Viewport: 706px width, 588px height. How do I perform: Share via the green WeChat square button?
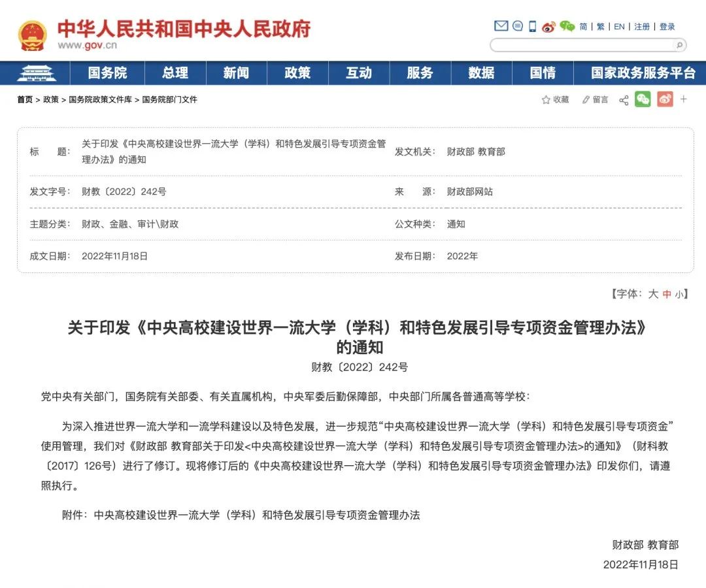pos(643,99)
